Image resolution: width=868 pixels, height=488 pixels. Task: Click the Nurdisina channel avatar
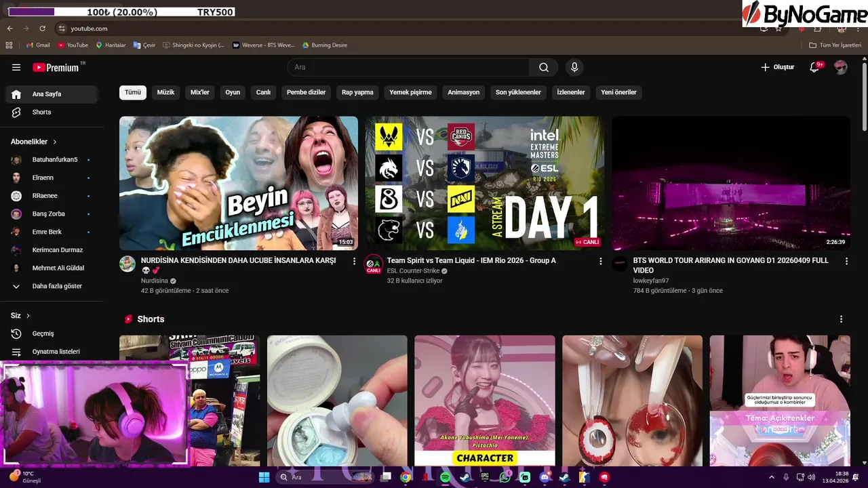pos(127,264)
